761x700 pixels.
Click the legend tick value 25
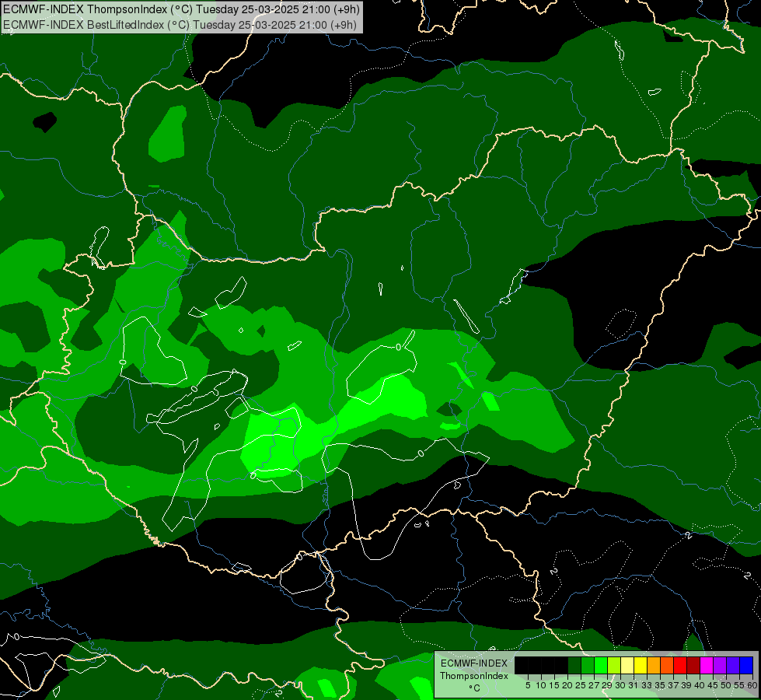pyautogui.click(x=581, y=685)
